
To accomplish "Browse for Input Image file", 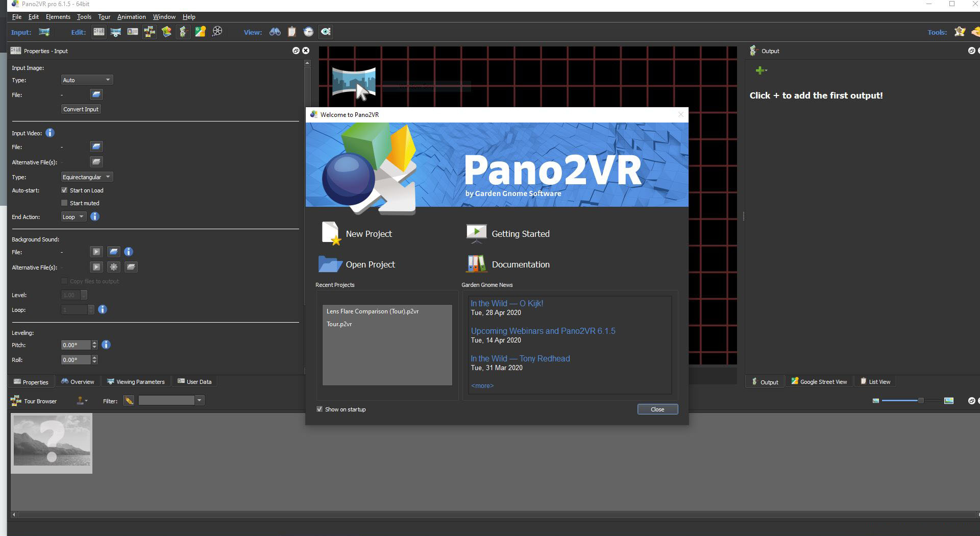I will [x=96, y=94].
